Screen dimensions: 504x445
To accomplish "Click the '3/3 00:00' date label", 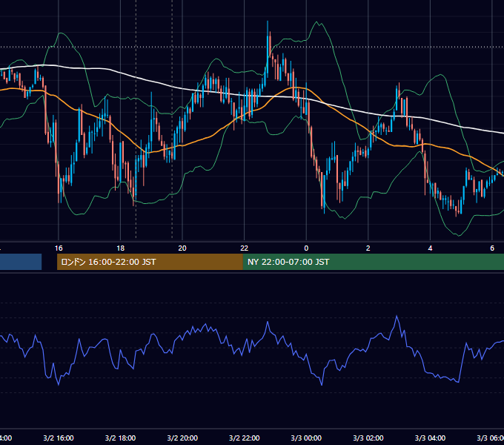I will (306, 438).
